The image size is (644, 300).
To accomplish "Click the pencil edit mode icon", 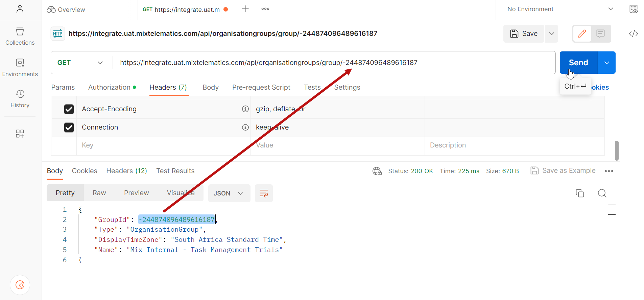I will coord(582,33).
